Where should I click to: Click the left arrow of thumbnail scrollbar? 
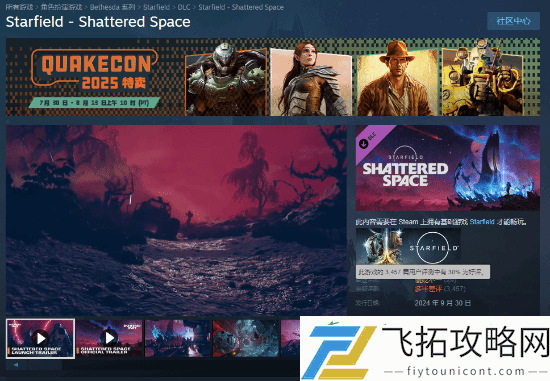(16, 365)
